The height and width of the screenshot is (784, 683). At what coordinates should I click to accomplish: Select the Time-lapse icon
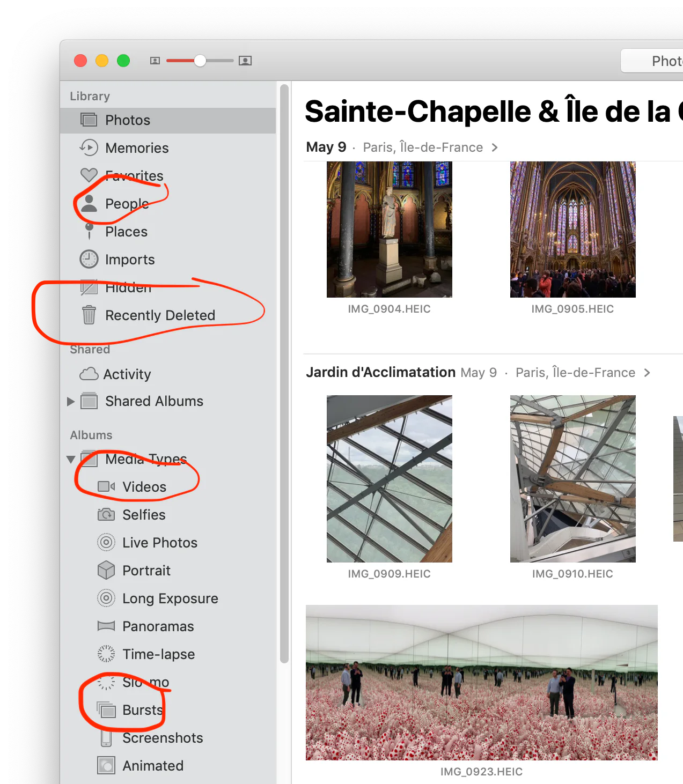click(x=106, y=654)
